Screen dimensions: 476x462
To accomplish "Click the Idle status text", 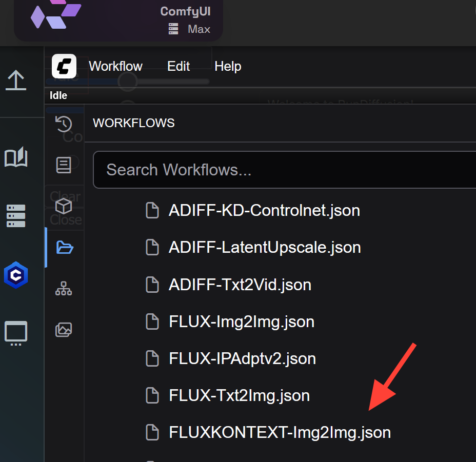I will coord(58,95).
